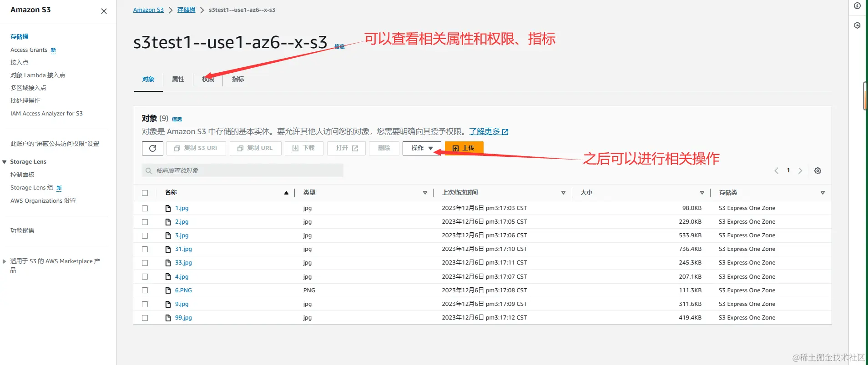Select the checkbox for 6.PNG

145,290
